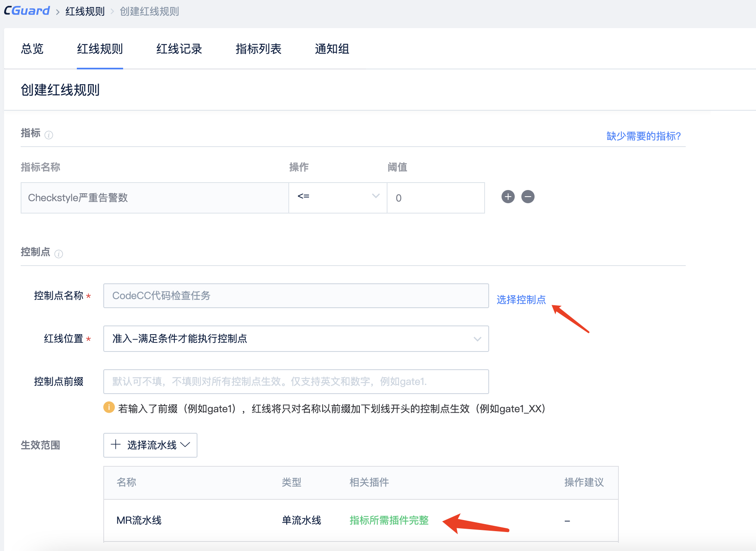Open the 选择流水线 dropdown button

[150, 445]
